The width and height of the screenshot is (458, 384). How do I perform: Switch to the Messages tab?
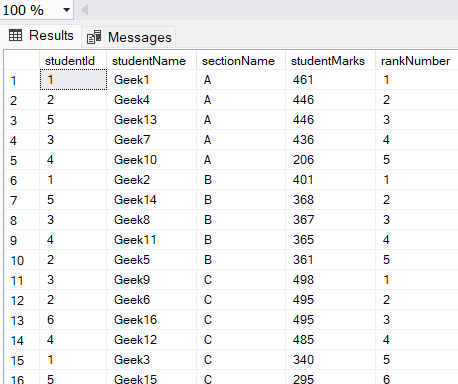[x=129, y=37]
